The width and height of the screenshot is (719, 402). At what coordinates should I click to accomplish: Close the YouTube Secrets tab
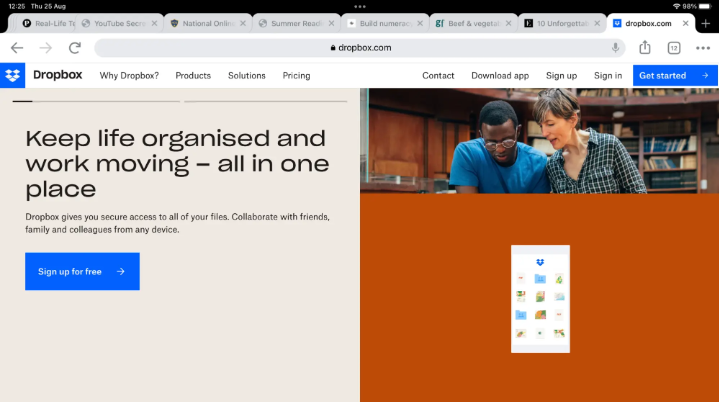coord(154,23)
